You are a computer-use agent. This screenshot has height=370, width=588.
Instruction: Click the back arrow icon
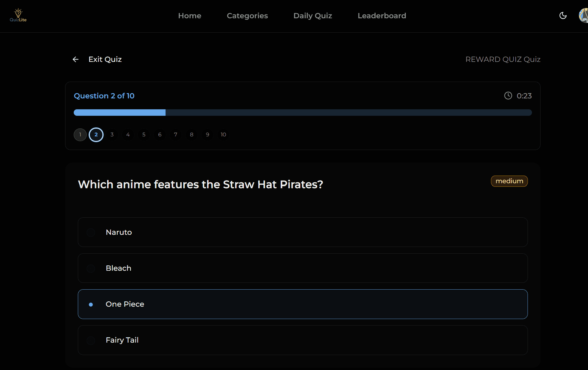click(x=75, y=60)
